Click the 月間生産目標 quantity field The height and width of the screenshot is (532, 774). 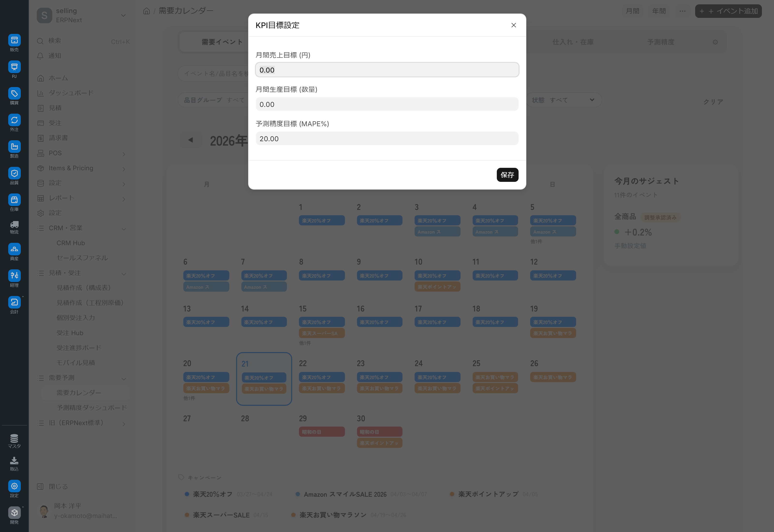387,104
